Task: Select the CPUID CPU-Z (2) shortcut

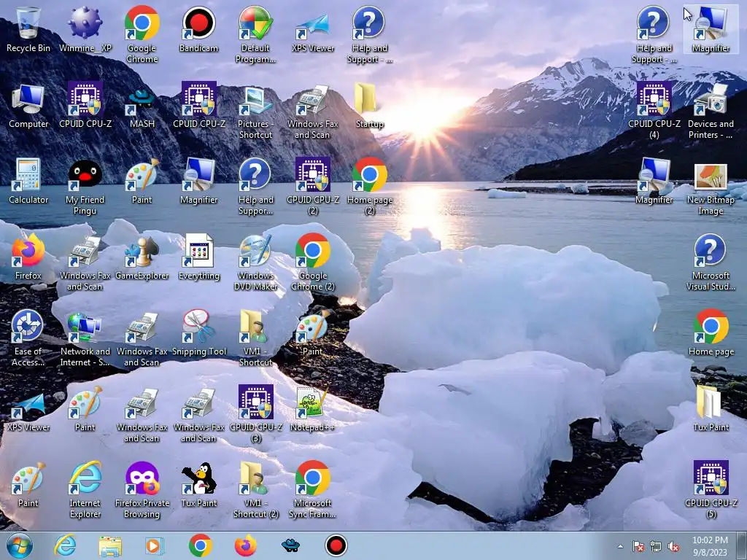Action: 313,187
